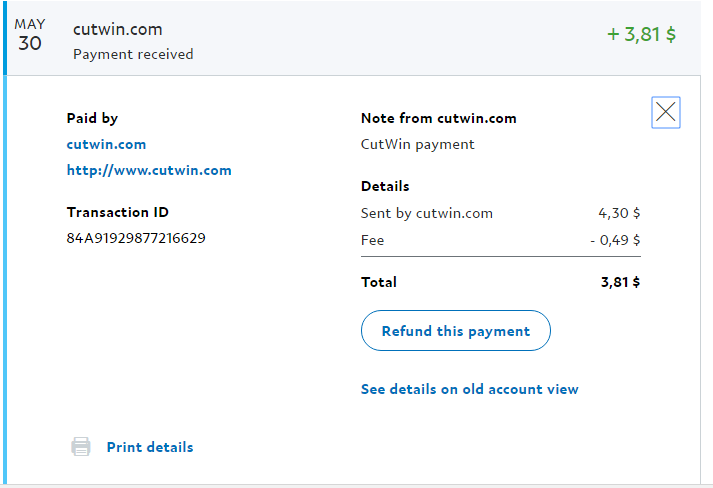
Task: Click the Payment received status text
Action: 133,54
